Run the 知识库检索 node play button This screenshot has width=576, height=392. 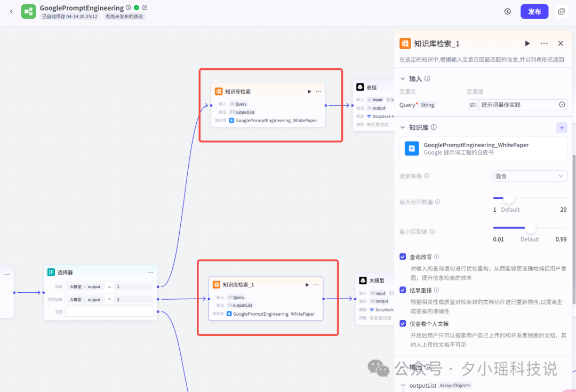[x=309, y=92]
